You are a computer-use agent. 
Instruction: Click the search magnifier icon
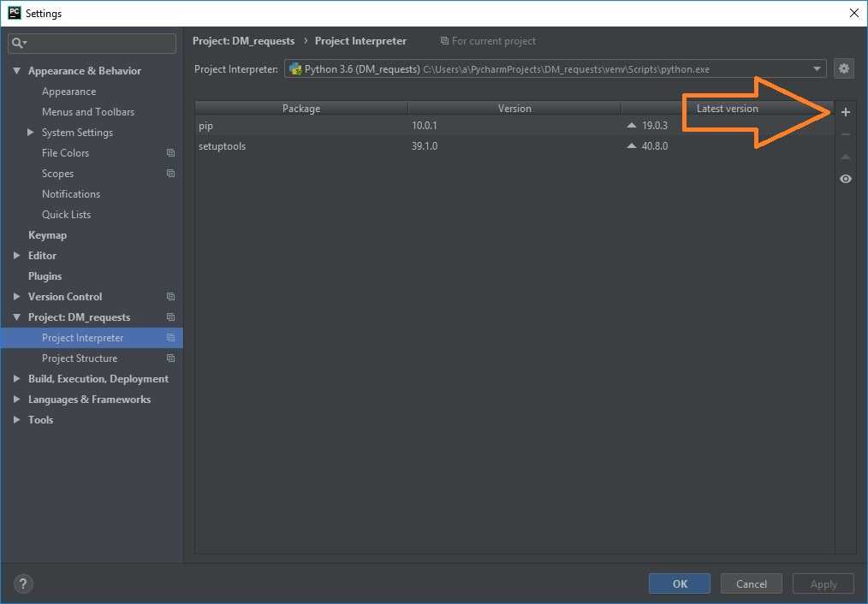19,43
